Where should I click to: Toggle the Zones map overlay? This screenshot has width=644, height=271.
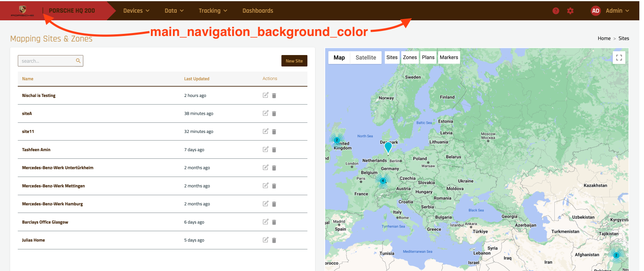tap(410, 58)
